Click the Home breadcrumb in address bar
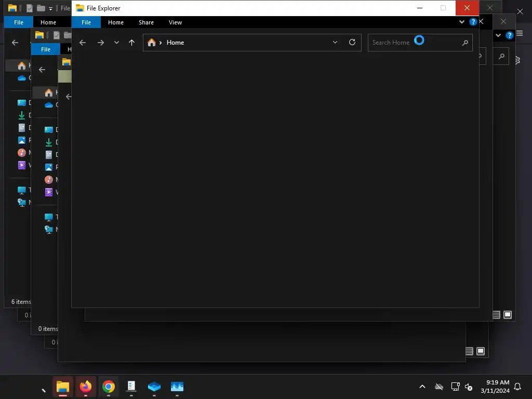 coord(176,43)
